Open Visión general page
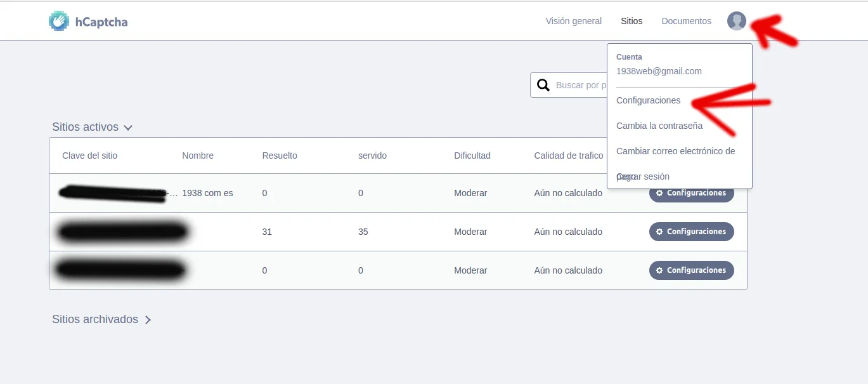 tap(573, 21)
